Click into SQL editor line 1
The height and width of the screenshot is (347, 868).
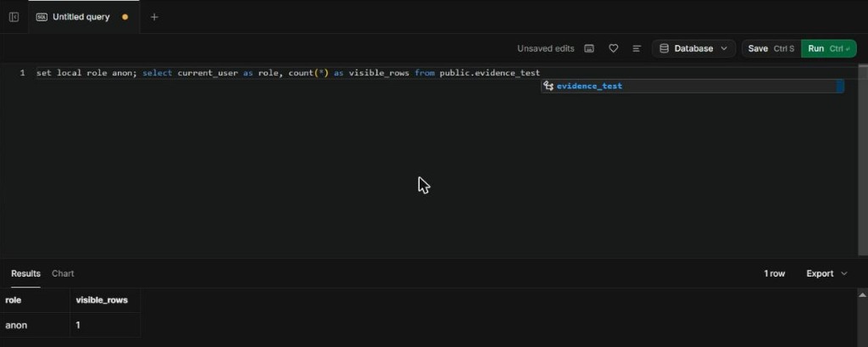[x=288, y=73]
